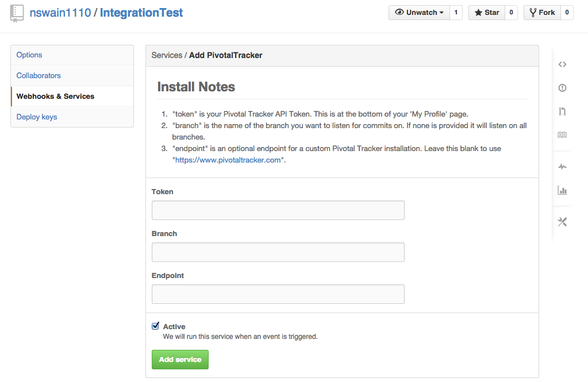This screenshot has width=588, height=382.
Task: Click the Install Notes heading
Action: (x=196, y=87)
